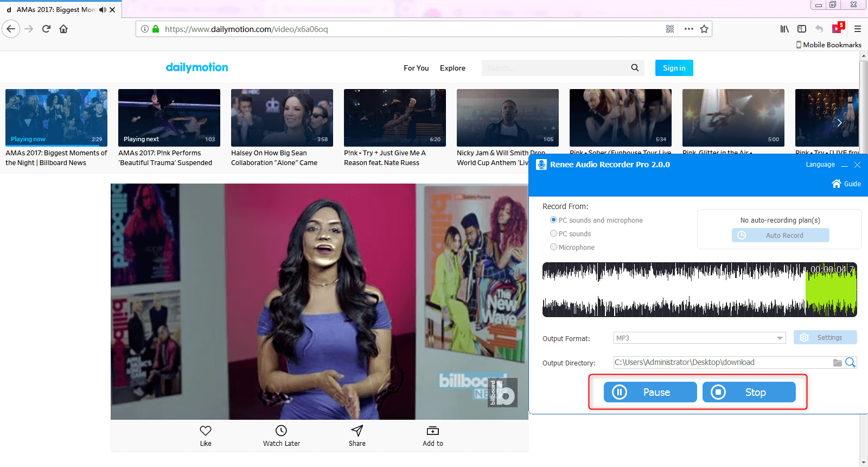Open the For You page

pyautogui.click(x=416, y=68)
